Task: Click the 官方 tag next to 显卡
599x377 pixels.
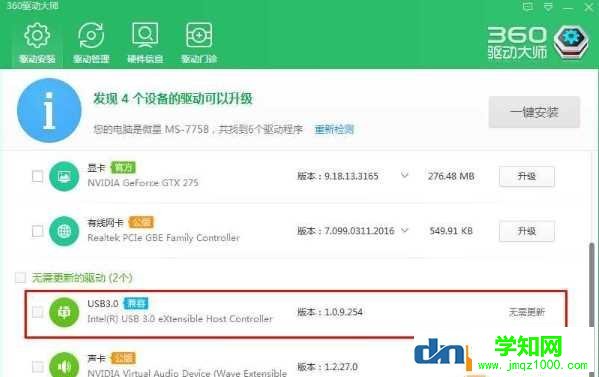Action: pos(123,167)
